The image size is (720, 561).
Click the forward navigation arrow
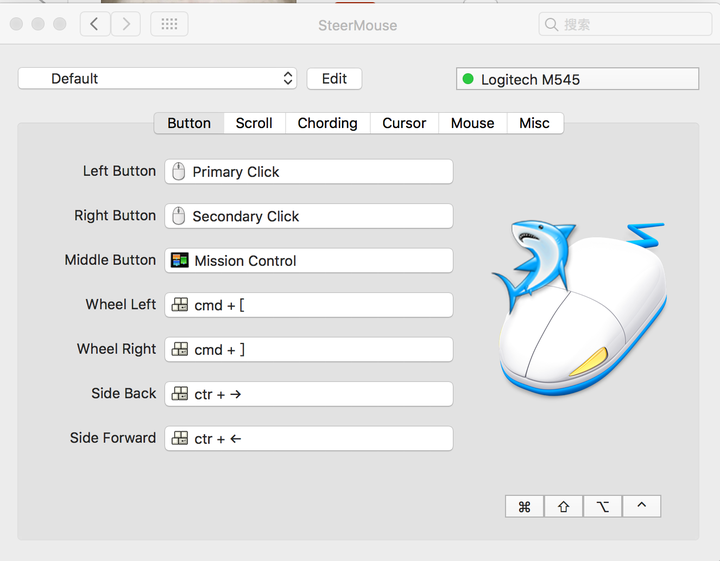126,24
